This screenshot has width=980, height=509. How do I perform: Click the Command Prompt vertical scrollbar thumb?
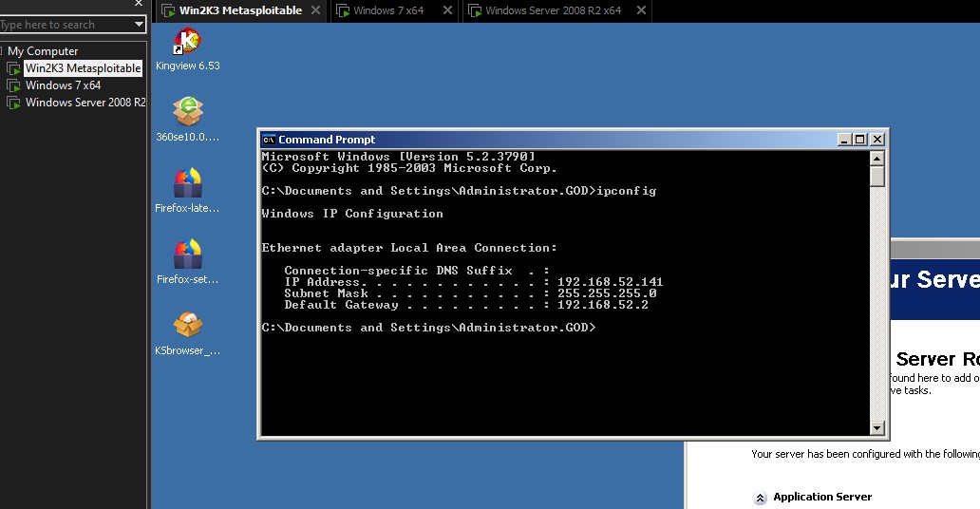(x=876, y=177)
